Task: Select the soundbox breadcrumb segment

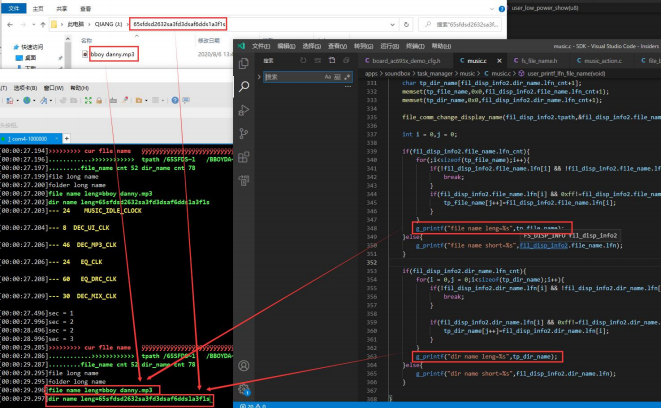Action: pyautogui.click(x=397, y=73)
